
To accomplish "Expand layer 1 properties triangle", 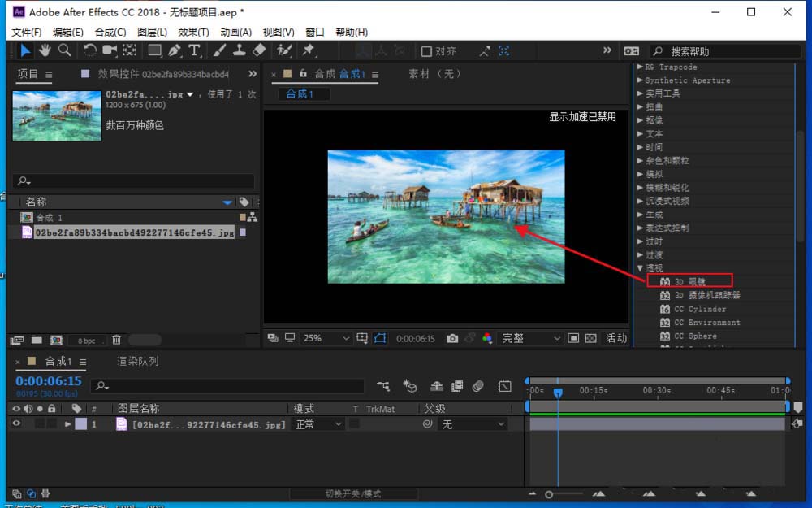I will [x=68, y=424].
